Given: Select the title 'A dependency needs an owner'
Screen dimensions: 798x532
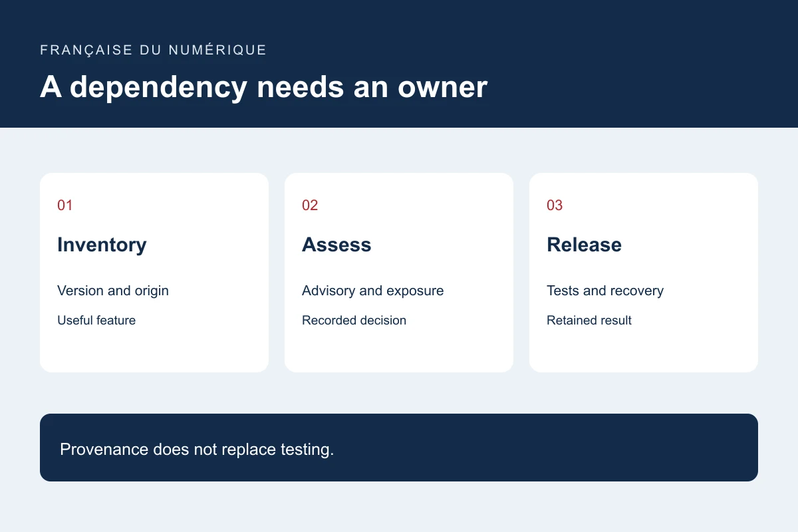Looking at the screenshot, I should [263, 87].
